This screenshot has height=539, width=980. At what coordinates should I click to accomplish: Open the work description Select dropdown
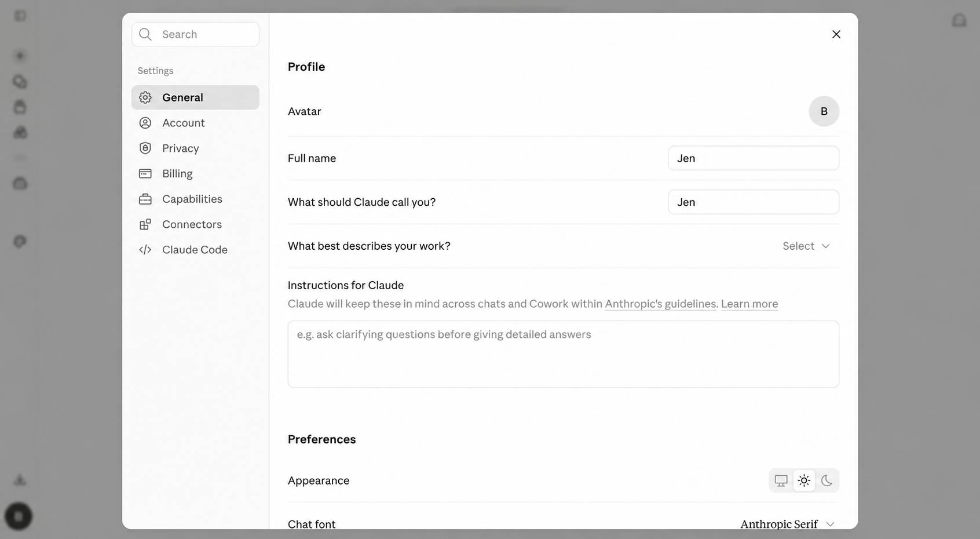[806, 246]
